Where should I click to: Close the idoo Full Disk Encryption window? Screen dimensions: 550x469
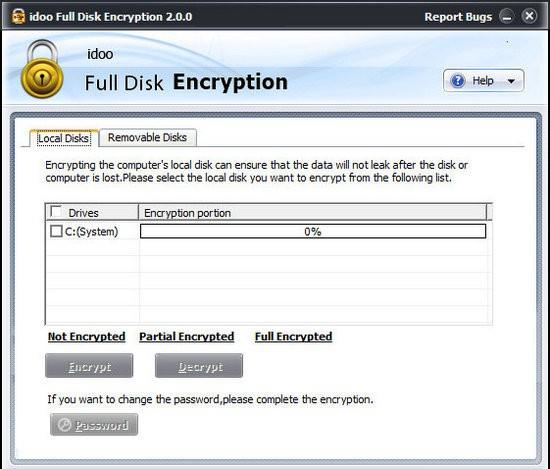pyautogui.click(x=529, y=16)
